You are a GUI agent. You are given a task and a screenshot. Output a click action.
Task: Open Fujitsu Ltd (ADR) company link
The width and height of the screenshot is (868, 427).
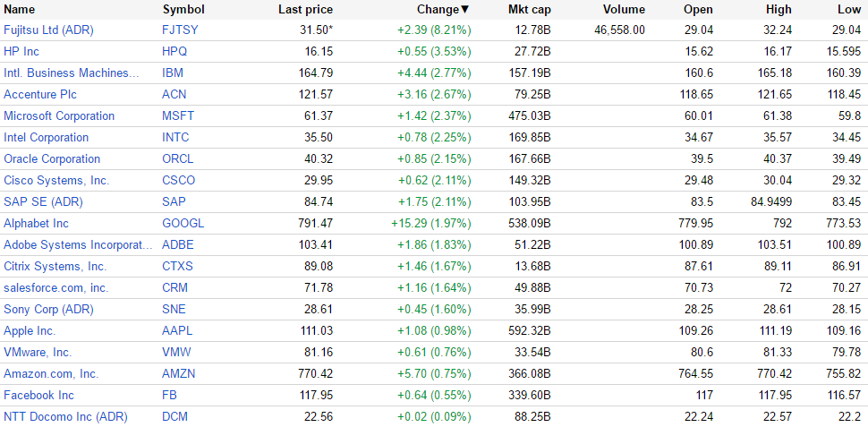pos(48,30)
